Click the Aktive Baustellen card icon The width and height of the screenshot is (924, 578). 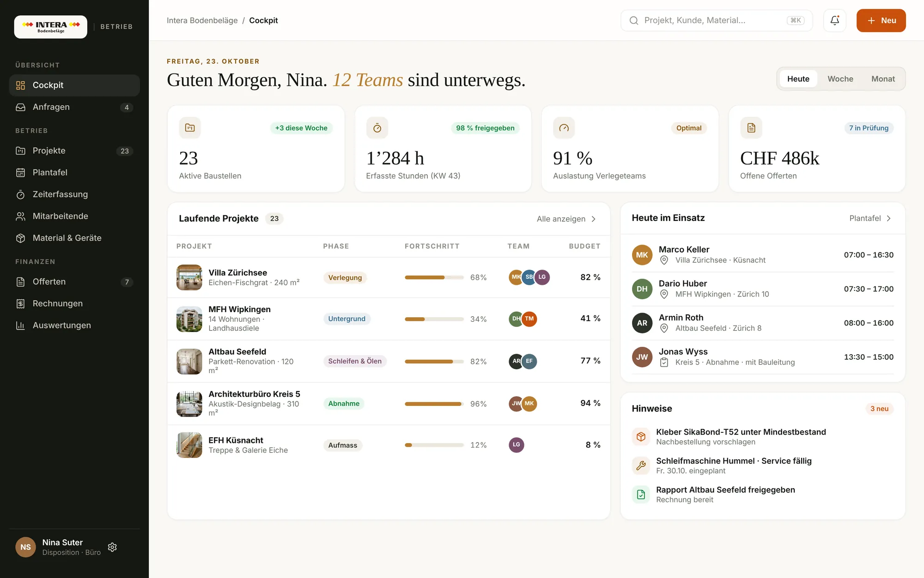pyautogui.click(x=190, y=128)
